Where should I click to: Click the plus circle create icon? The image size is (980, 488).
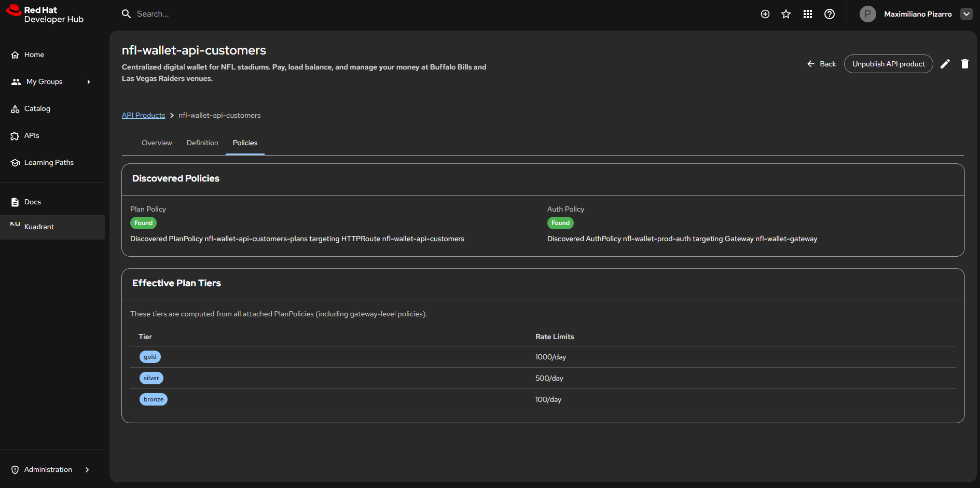pos(765,14)
